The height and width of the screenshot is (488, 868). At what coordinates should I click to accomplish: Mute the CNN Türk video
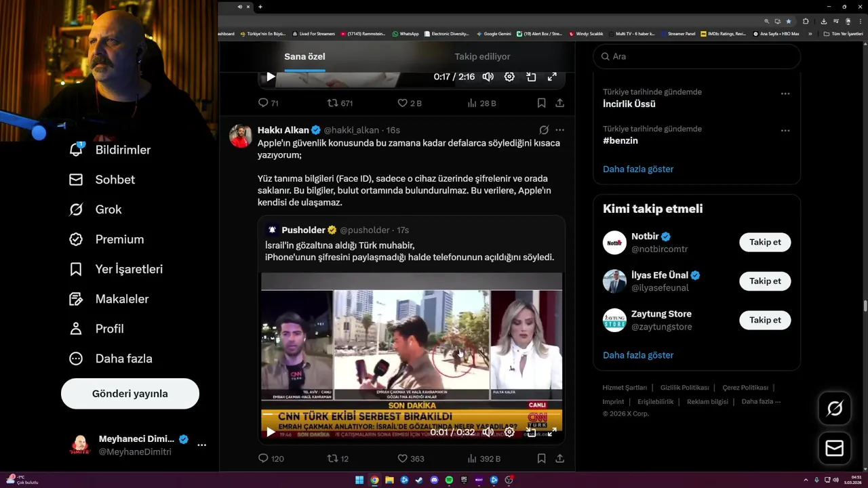point(488,432)
